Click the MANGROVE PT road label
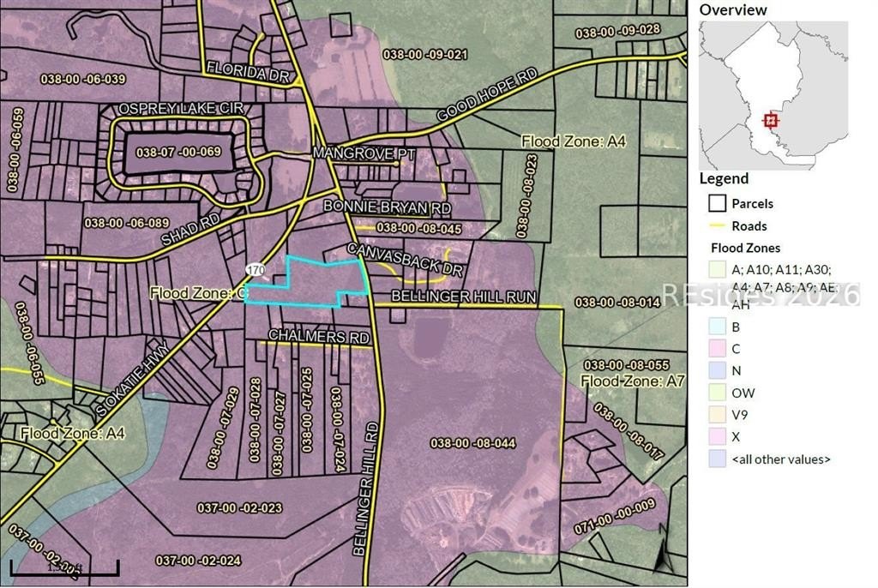Image resolution: width=878 pixels, height=588 pixels. [364, 153]
